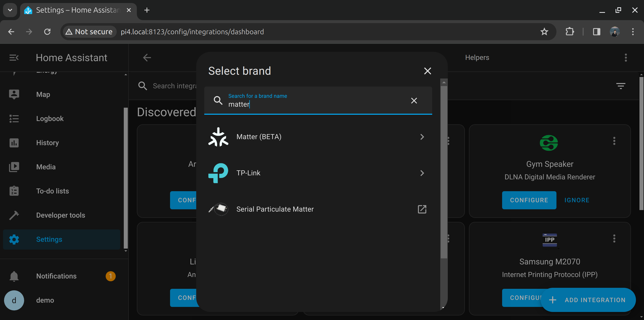Open the filter icon on the integrations page
This screenshot has height=320, width=644.
[x=621, y=86]
